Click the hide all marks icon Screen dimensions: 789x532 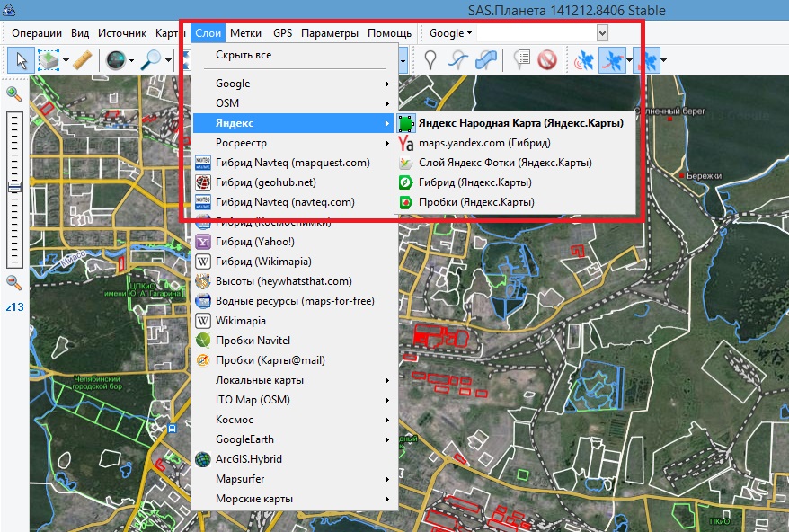[547, 60]
